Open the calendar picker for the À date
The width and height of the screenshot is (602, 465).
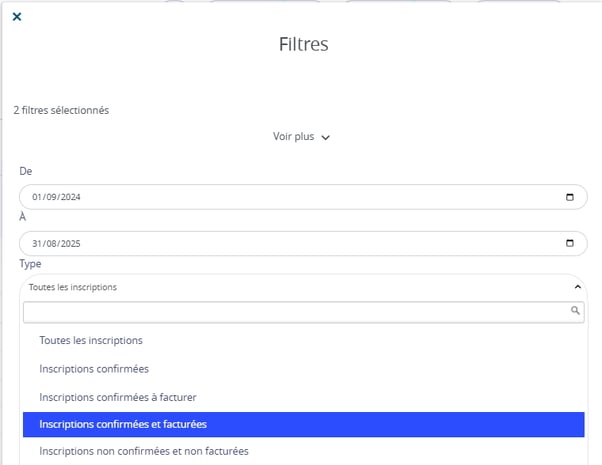(x=570, y=243)
